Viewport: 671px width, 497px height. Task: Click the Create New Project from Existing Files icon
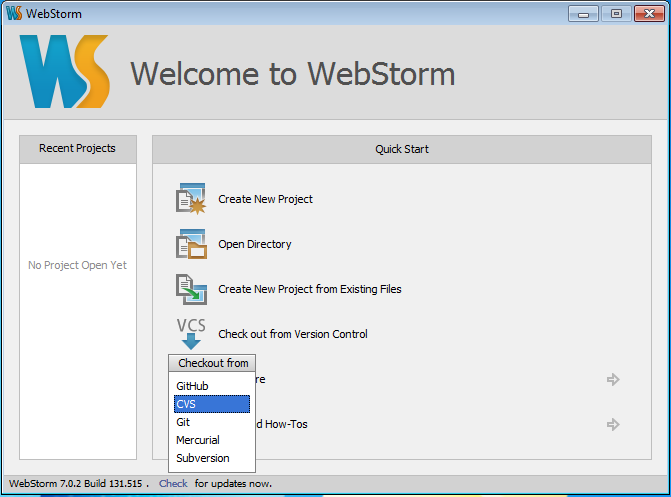(191, 289)
